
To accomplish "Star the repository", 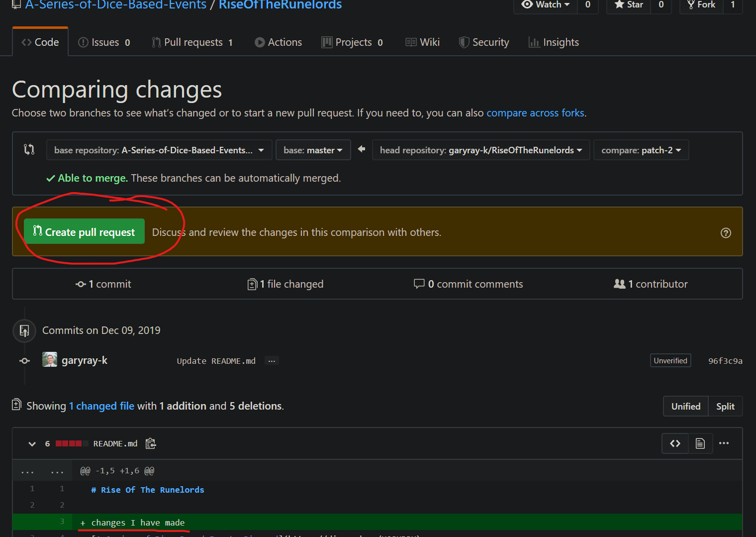I will coord(629,5).
